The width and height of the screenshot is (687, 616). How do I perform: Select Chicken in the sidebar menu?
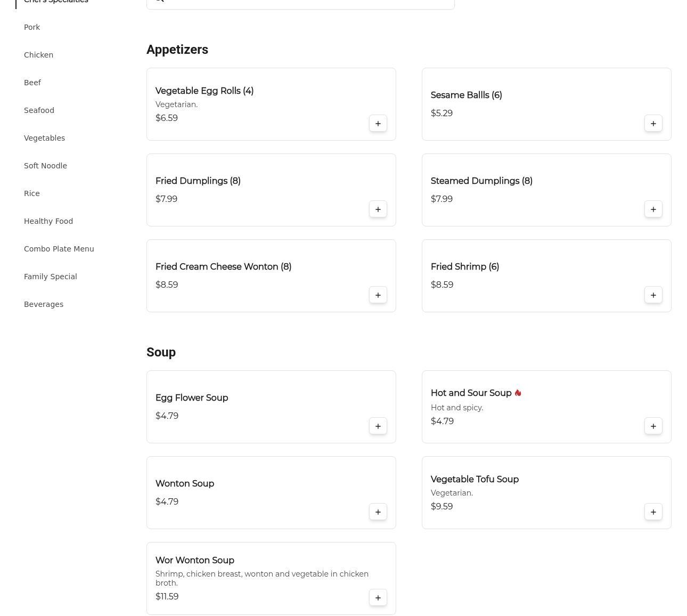coord(38,55)
